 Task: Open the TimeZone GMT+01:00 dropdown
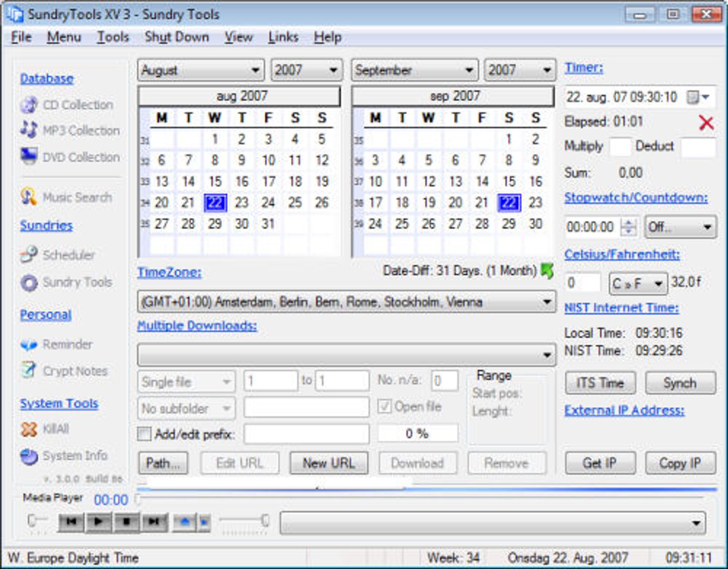click(x=347, y=302)
